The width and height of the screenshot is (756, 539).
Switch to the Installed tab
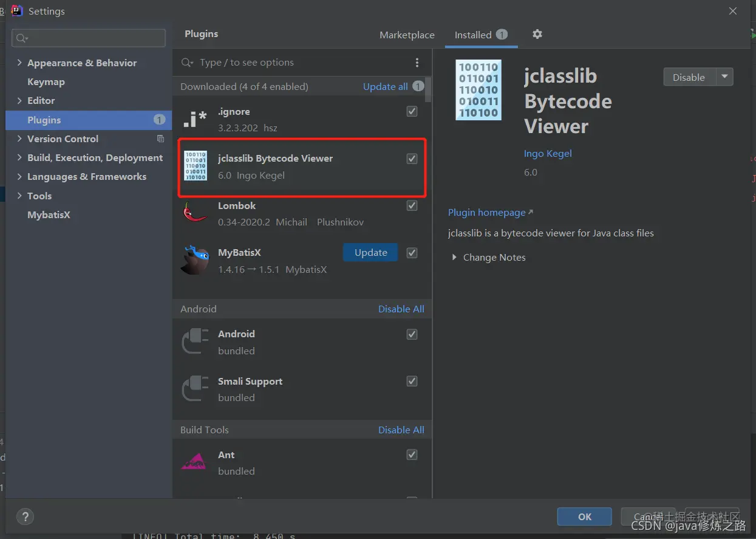(480, 35)
